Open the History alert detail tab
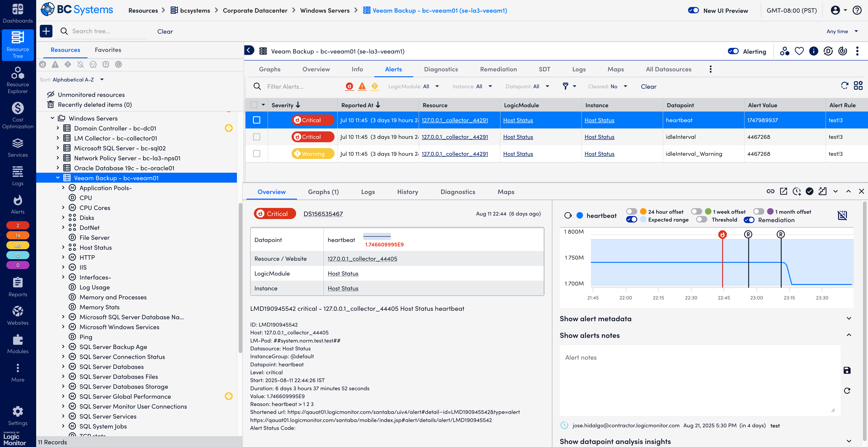Image resolution: width=868 pixels, height=447 pixels. [407, 191]
